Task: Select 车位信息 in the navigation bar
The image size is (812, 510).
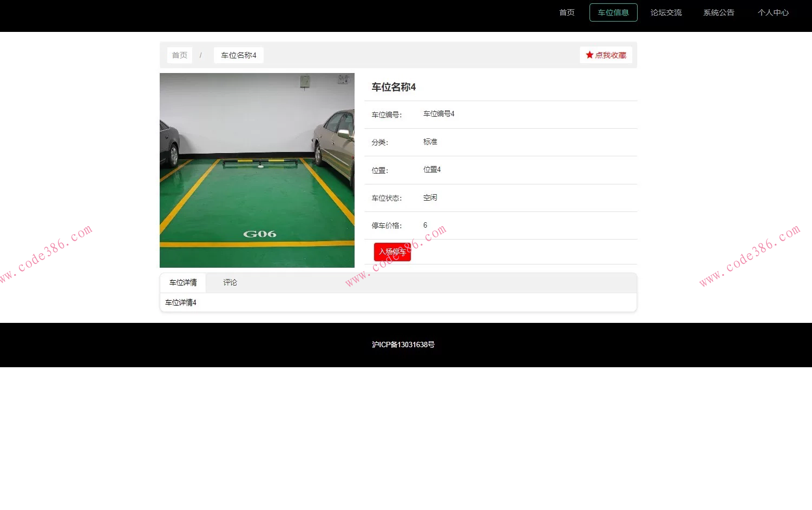Action: pyautogui.click(x=613, y=12)
